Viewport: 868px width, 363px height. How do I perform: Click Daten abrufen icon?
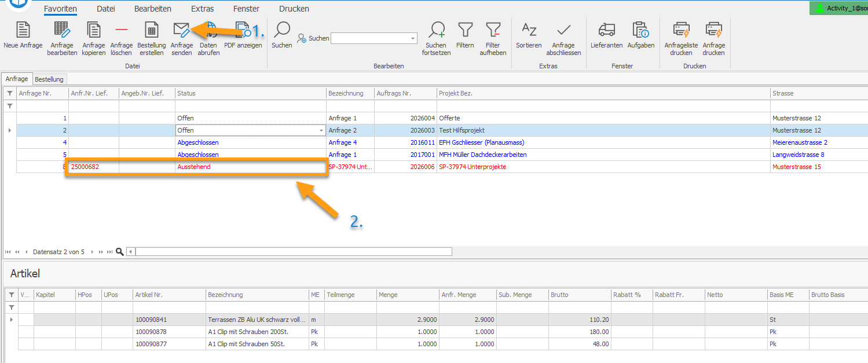tap(208, 30)
